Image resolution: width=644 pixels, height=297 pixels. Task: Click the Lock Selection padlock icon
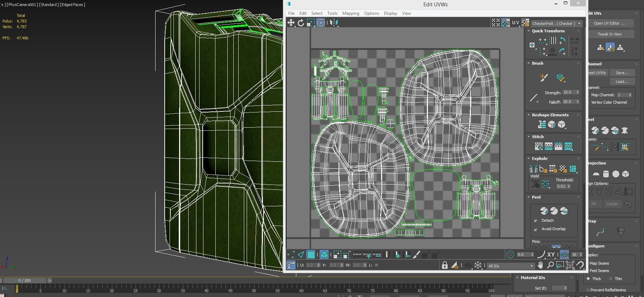pyautogui.click(x=444, y=265)
